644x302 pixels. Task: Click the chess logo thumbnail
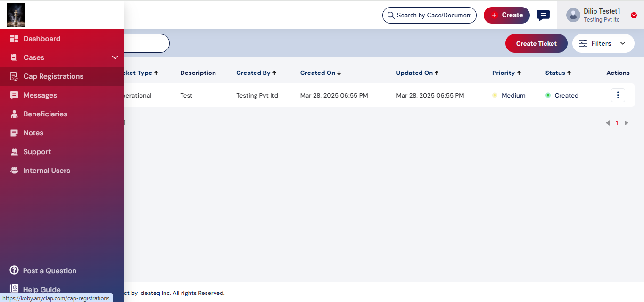click(x=16, y=15)
